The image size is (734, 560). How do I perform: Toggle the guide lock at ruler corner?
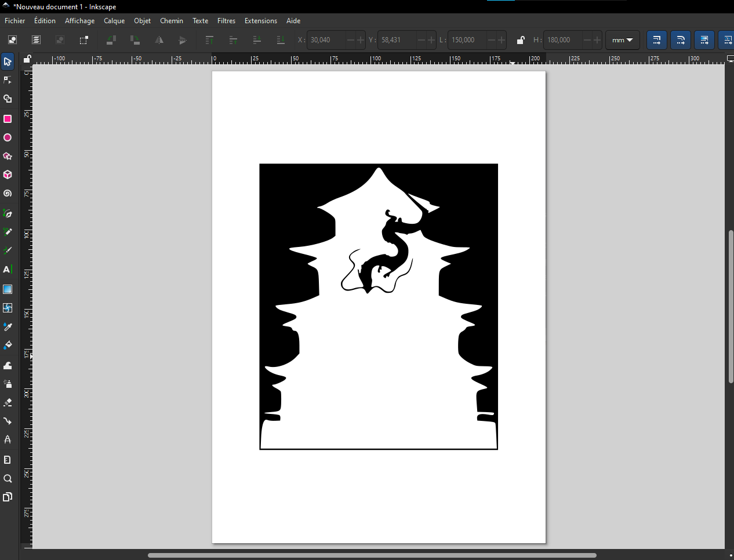pos(27,59)
